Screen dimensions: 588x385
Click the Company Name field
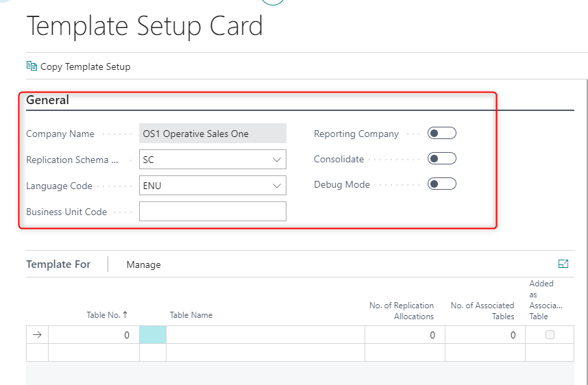pos(212,134)
